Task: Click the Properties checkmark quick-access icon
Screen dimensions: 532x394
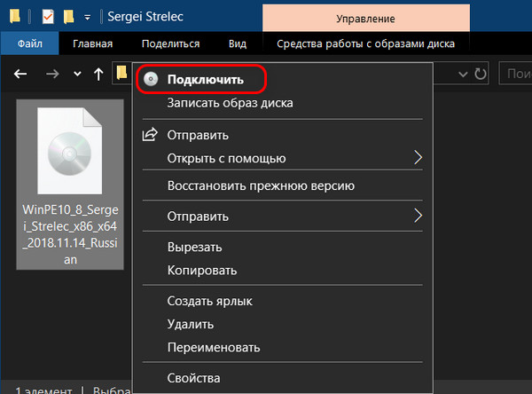Action: click(48, 17)
